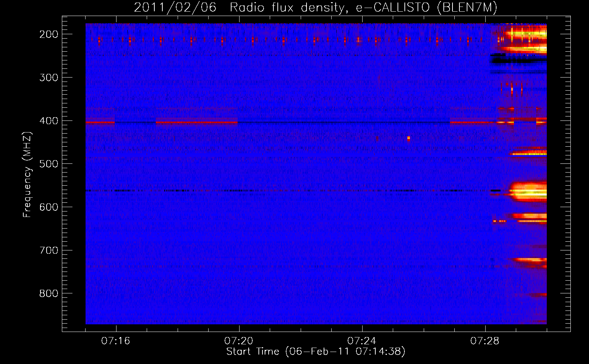Click the "Frequency (MHZ)" axis label
589x364 pixels.
(27, 174)
